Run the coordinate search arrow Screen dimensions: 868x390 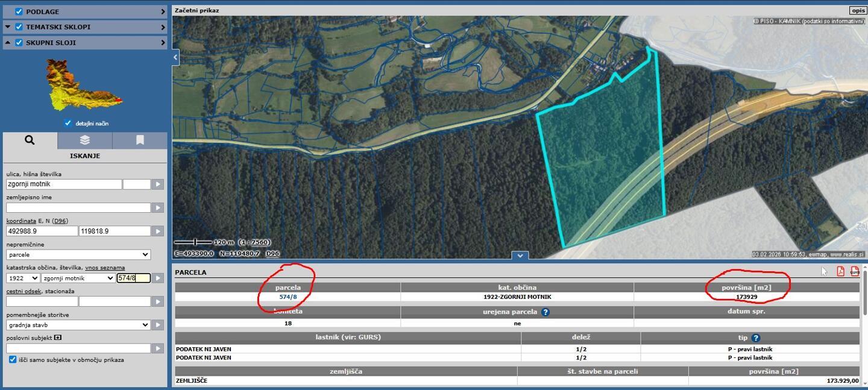pos(157,231)
